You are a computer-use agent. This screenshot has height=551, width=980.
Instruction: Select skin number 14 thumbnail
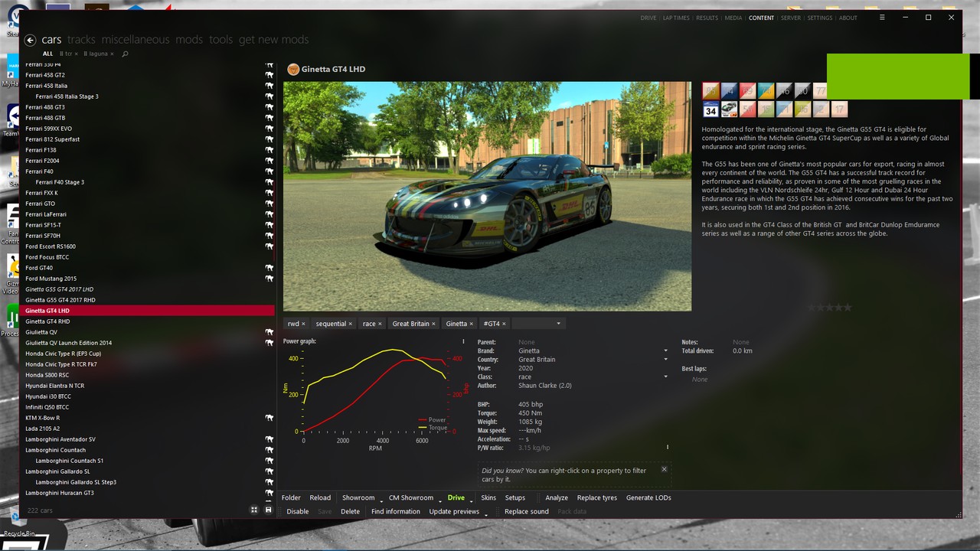[729, 91]
